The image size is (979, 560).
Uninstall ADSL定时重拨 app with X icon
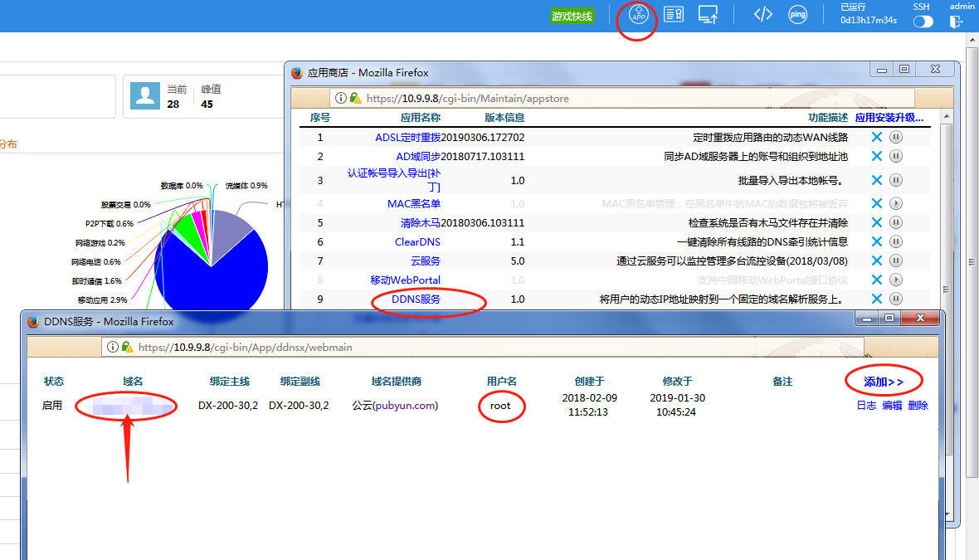[876, 137]
